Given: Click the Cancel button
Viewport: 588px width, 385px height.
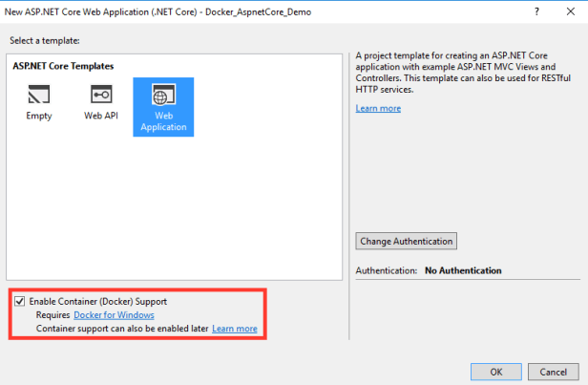Looking at the screenshot, I should (553, 372).
